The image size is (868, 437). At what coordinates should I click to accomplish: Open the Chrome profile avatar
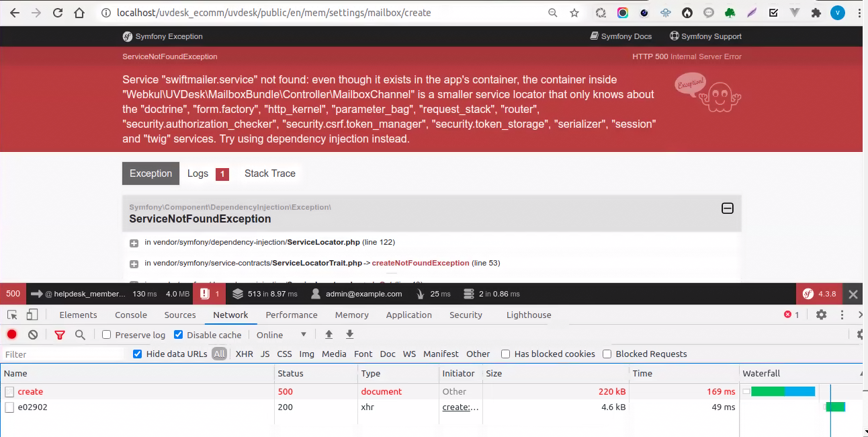[x=837, y=13]
